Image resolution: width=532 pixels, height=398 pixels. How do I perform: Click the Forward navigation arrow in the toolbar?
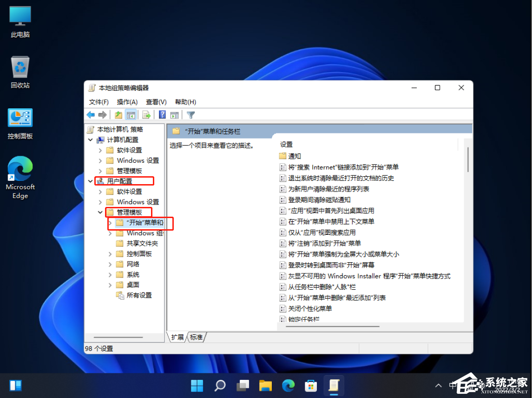click(x=102, y=115)
